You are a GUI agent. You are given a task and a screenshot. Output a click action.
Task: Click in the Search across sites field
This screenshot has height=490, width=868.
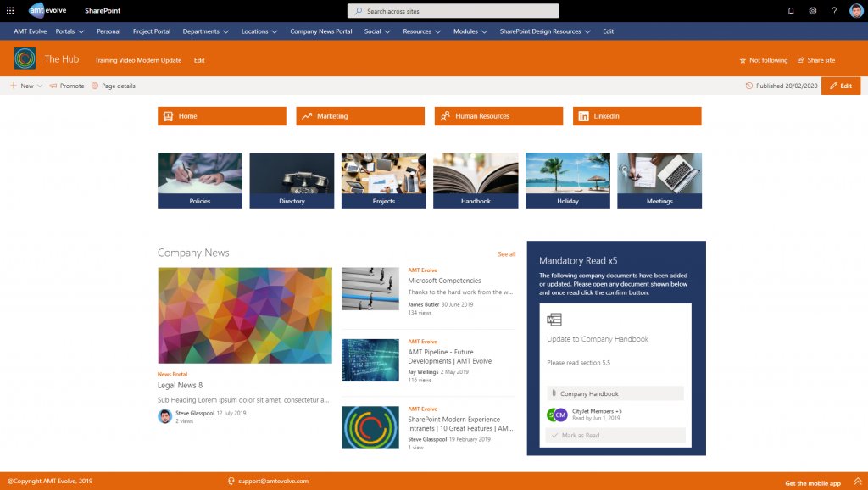(453, 11)
